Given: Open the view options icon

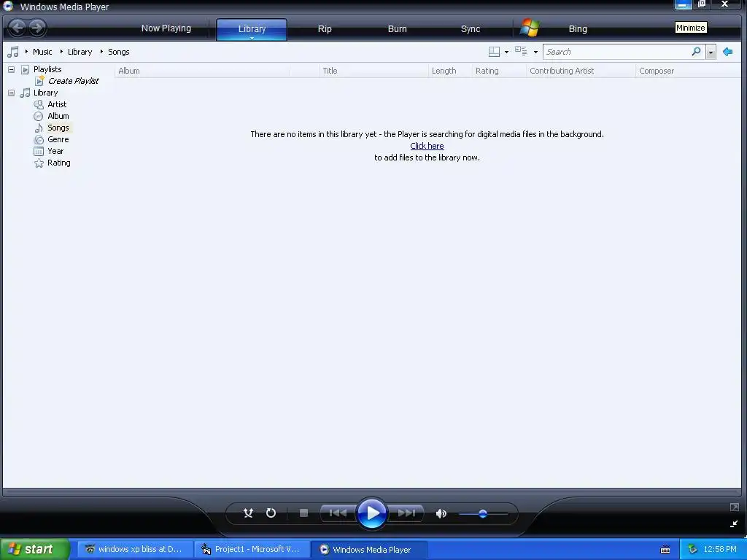Looking at the screenshot, I should pyautogui.click(x=521, y=51).
